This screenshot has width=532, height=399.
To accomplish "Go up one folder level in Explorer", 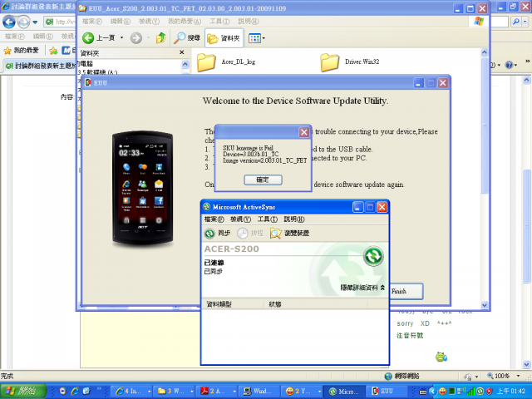I will [x=160, y=37].
